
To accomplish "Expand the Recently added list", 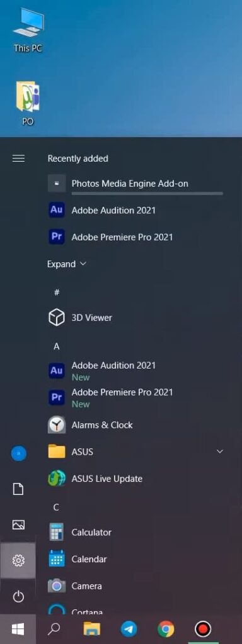I will (x=67, y=264).
